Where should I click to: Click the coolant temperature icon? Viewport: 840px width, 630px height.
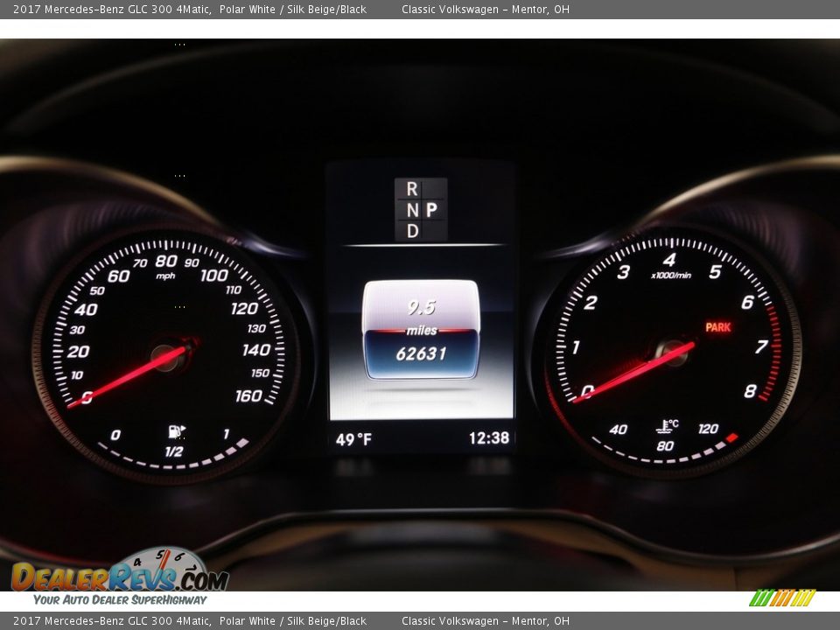[667, 426]
